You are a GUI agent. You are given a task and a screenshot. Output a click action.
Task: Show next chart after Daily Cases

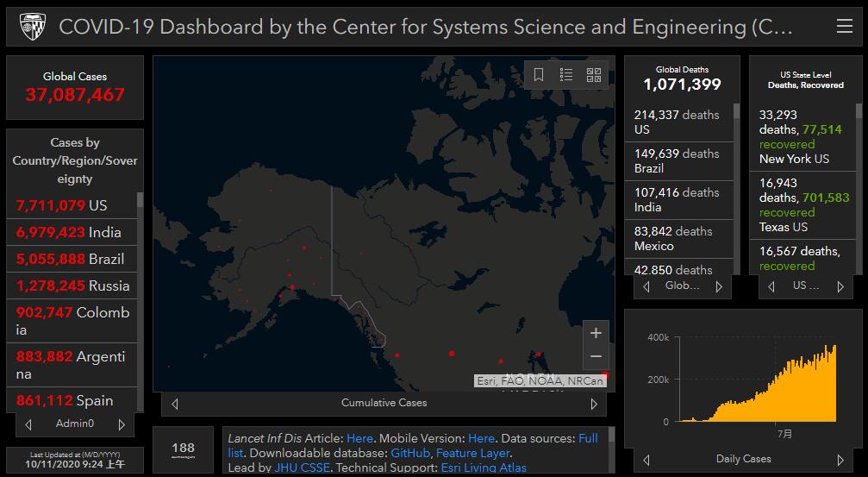[840, 460]
